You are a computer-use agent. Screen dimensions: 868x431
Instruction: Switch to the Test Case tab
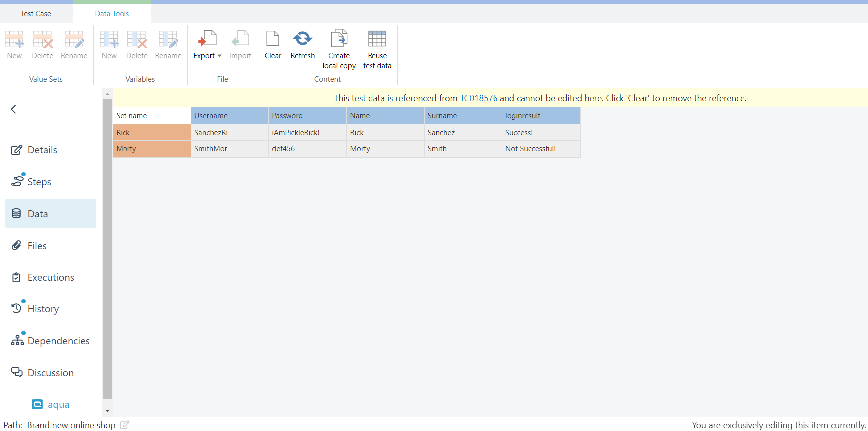[36, 14]
